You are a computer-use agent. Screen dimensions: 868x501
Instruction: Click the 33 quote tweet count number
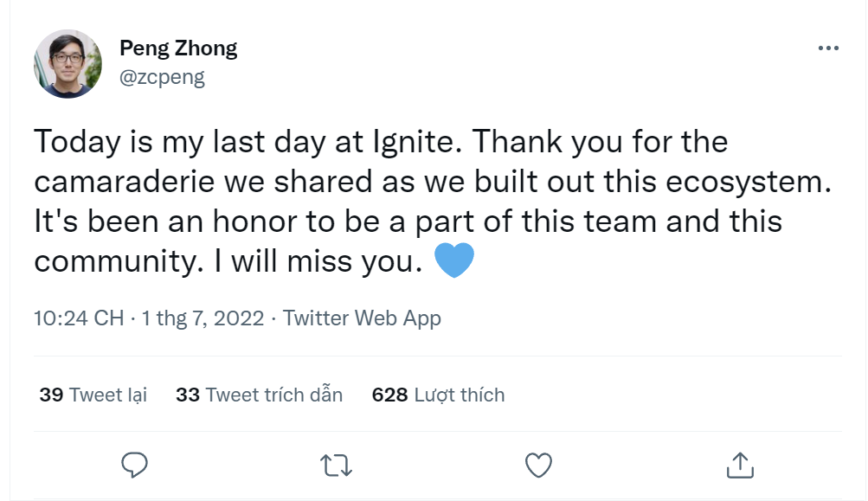coord(188,395)
